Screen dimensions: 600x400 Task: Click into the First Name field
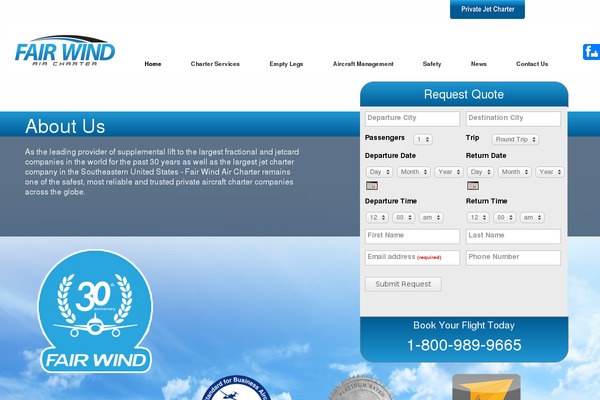pos(412,236)
